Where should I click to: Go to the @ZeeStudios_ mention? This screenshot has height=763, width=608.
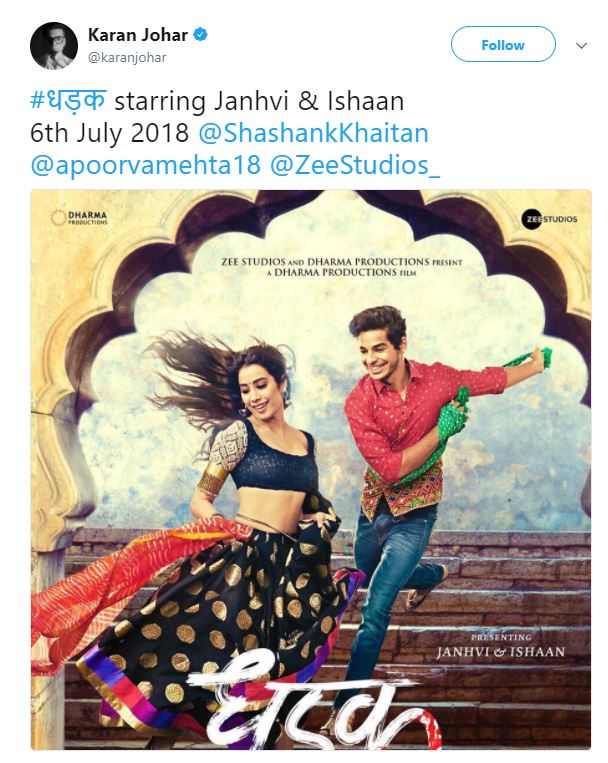pos(354,164)
